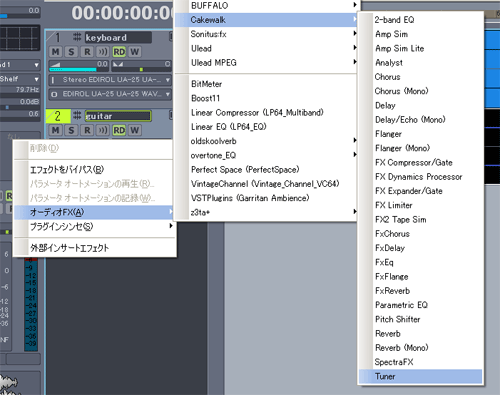Choose Flanger (Mono) effect

(420, 148)
